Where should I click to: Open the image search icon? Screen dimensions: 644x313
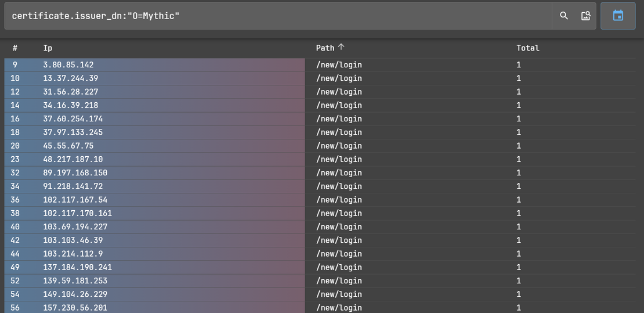click(x=585, y=16)
